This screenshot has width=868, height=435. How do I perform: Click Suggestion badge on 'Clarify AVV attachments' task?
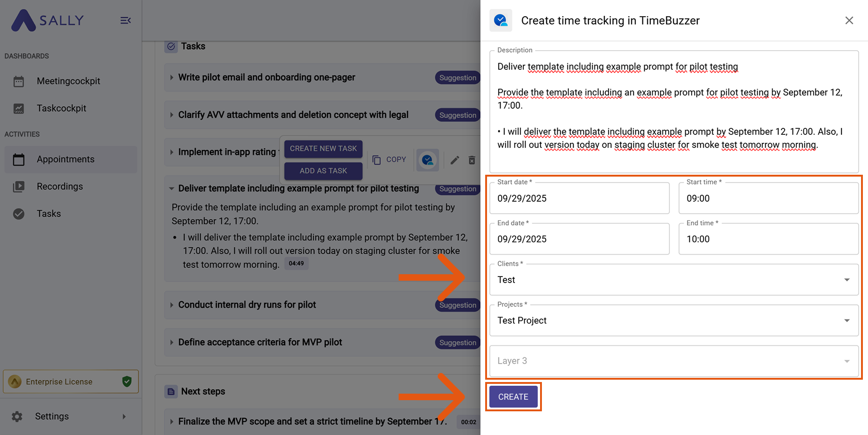pyautogui.click(x=458, y=115)
